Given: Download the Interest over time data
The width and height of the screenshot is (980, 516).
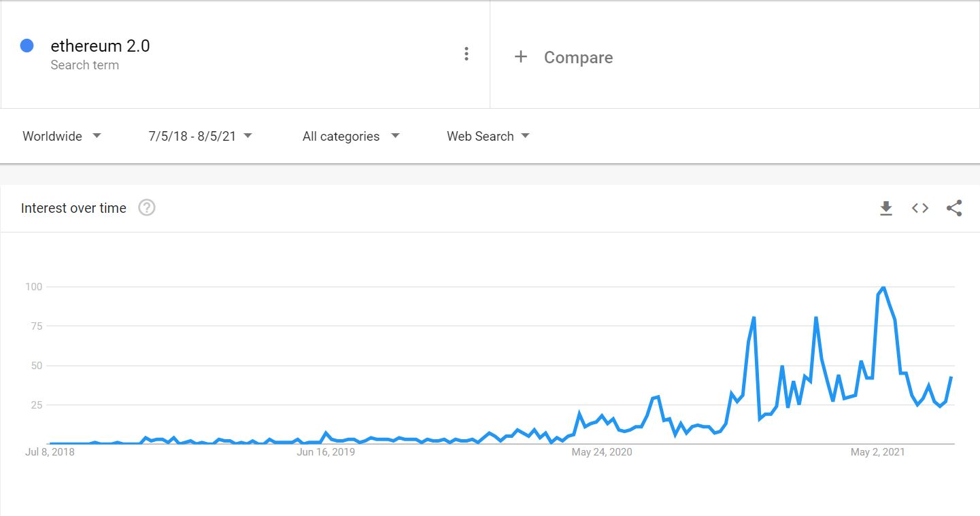Looking at the screenshot, I should (x=885, y=208).
